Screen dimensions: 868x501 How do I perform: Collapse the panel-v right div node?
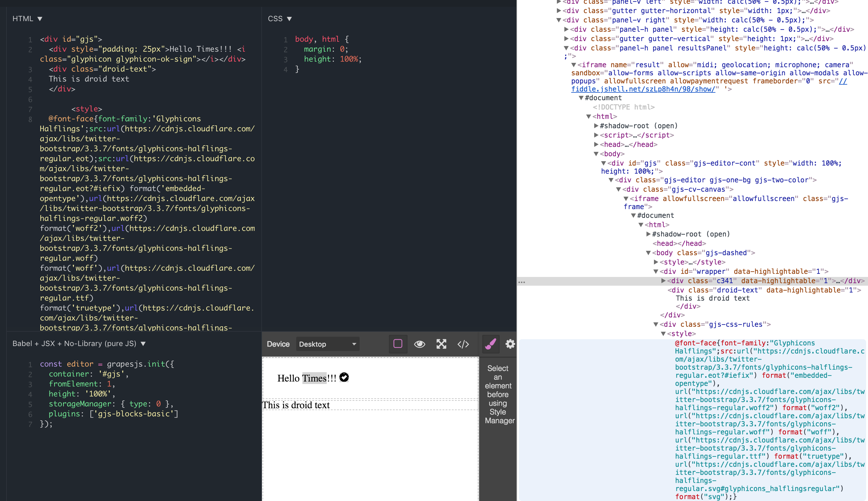(560, 20)
